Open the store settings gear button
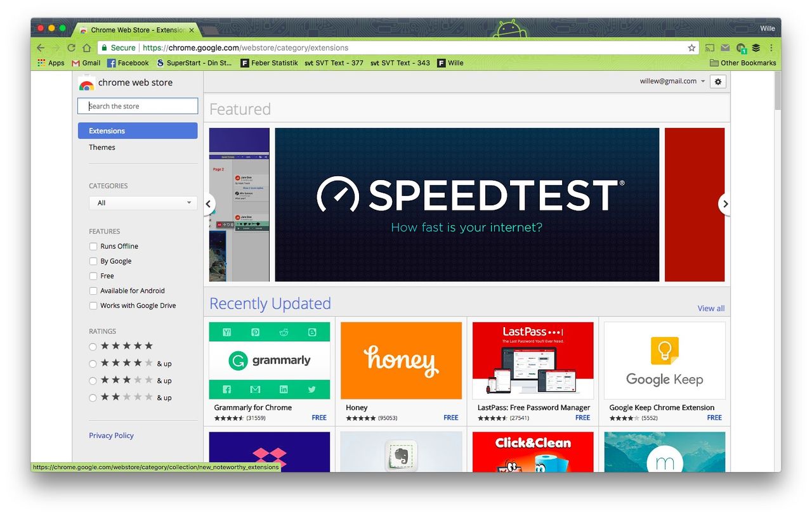This screenshot has height=516, width=812. click(x=718, y=81)
